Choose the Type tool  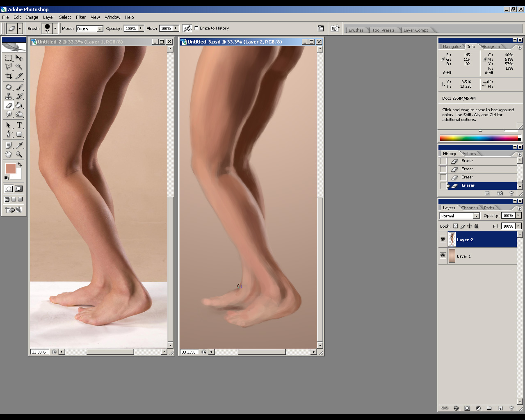(19, 125)
